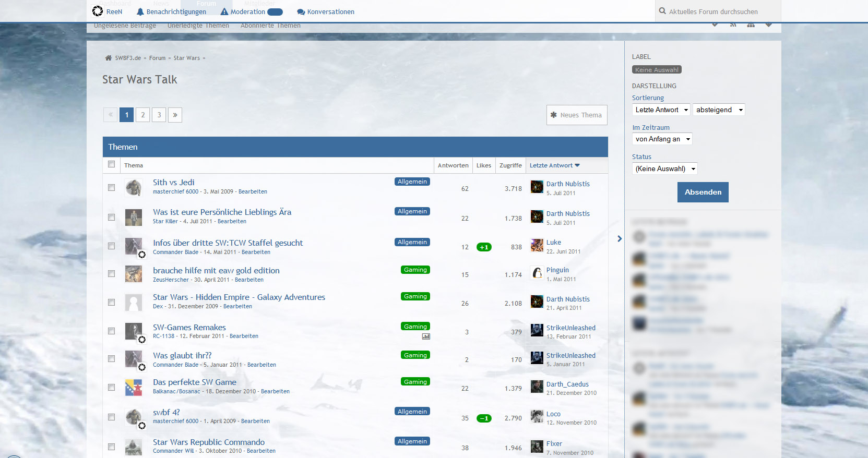Check the eaw gold edition thread checkbox
The image size is (868, 458).
[111, 273]
